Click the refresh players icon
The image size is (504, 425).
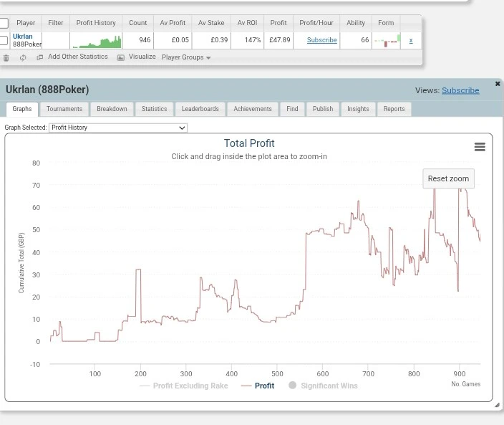(x=22, y=58)
